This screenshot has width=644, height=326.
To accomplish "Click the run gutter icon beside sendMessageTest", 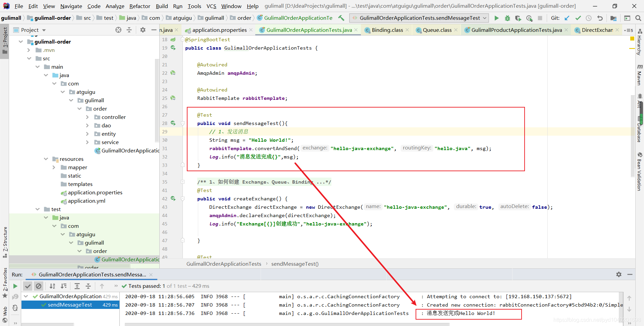I will click(x=173, y=123).
